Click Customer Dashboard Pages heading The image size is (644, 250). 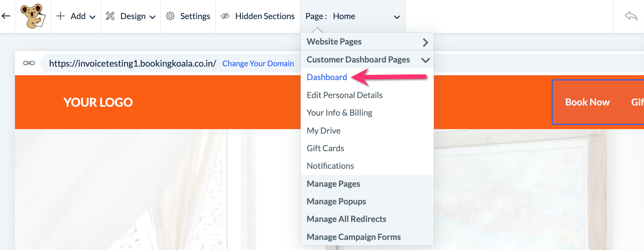coord(358,60)
